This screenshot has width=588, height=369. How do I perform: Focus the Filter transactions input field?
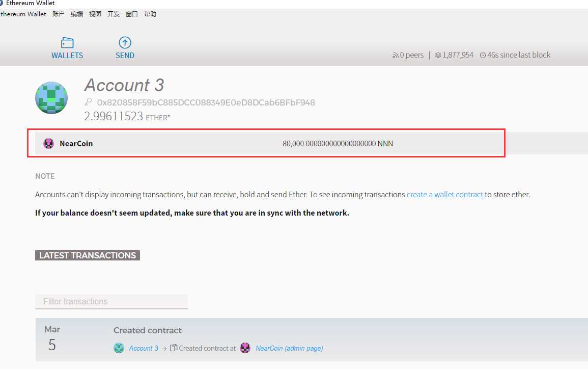111,301
